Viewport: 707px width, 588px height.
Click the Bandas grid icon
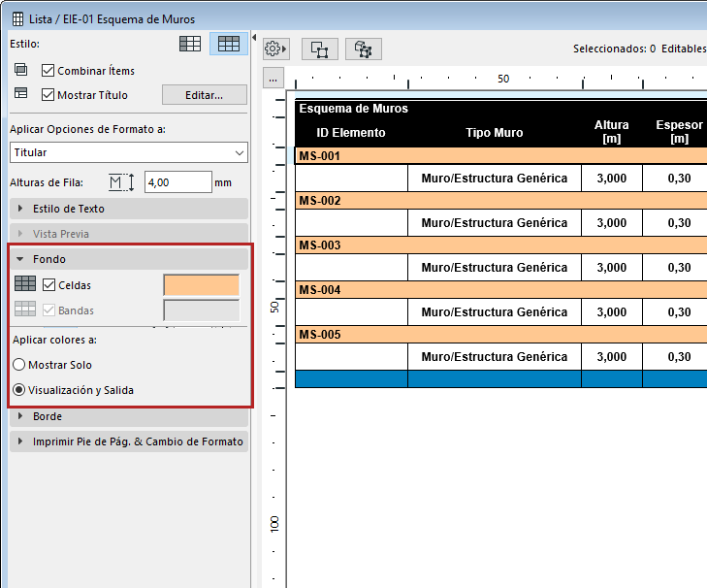click(25, 310)
